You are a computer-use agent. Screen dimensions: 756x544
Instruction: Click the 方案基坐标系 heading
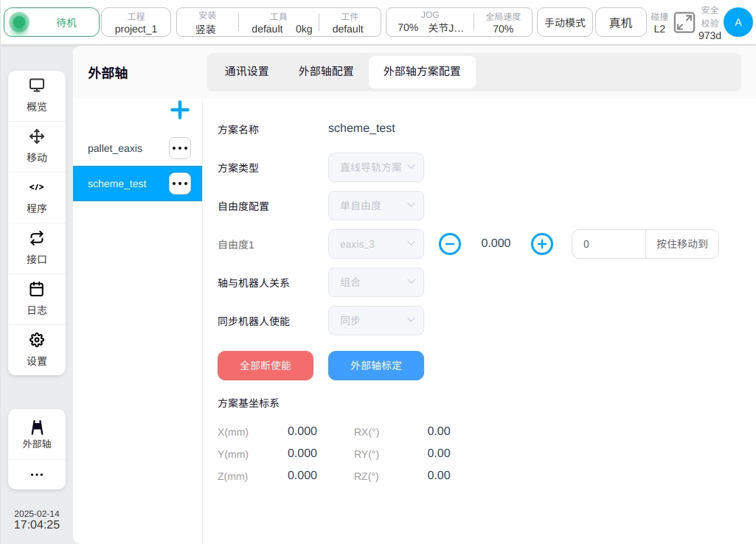pyautogui.click(x=249, y=403)
